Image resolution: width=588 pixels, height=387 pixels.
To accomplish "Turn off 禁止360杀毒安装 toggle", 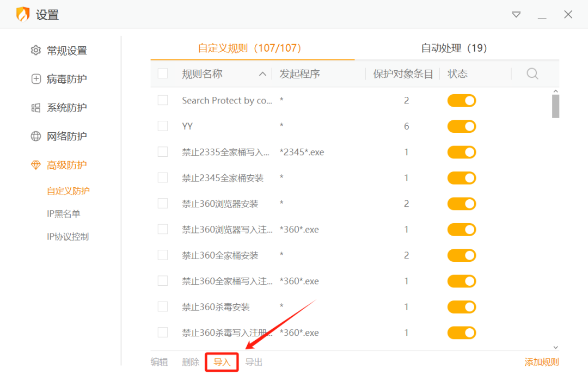I will pos(462,307).
